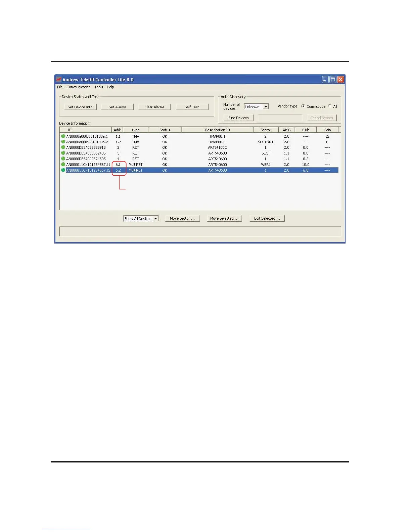
Task: Click the Edit Selected button
Action: [x=267, y=218]
